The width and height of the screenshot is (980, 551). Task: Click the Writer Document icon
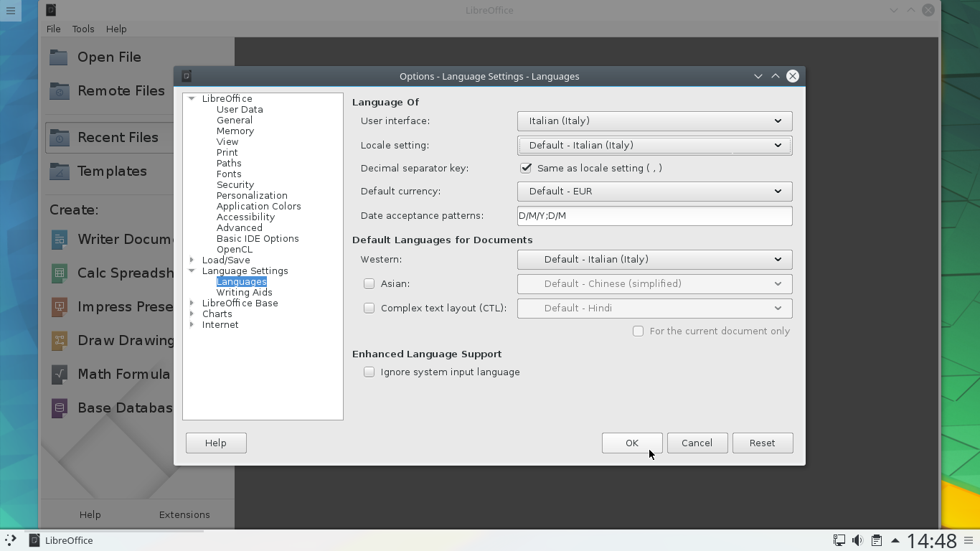click(x=60, y=239)
